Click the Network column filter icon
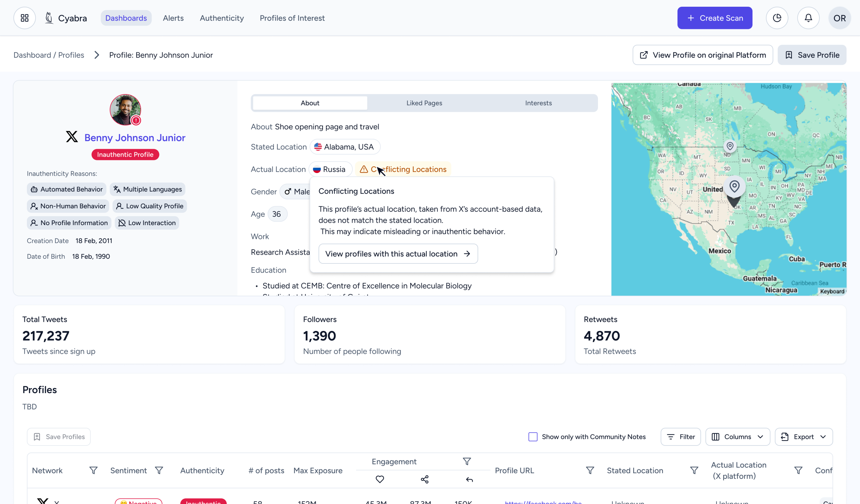This screenshot has width=860, height=504. coord(93,470)
